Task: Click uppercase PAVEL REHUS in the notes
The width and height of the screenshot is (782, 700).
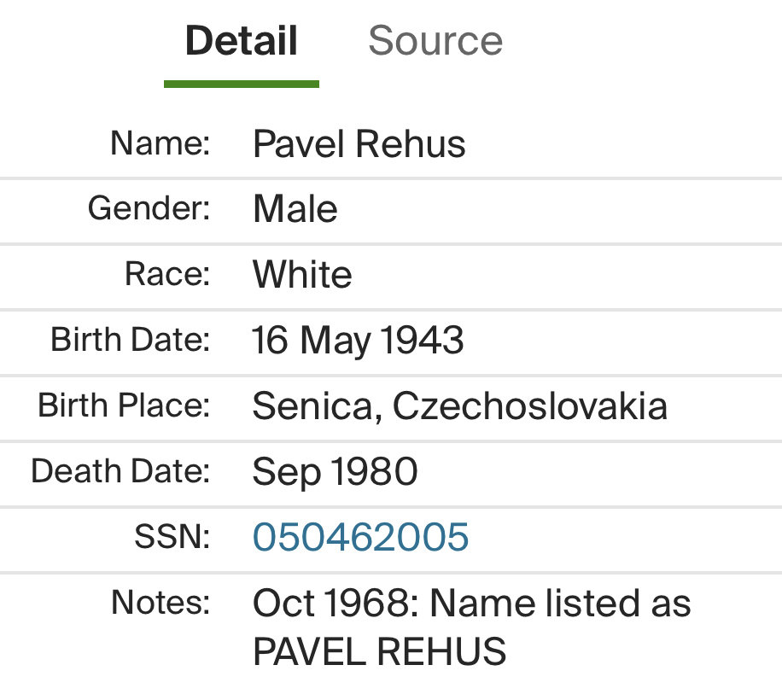Action: [x=379, y=652]
